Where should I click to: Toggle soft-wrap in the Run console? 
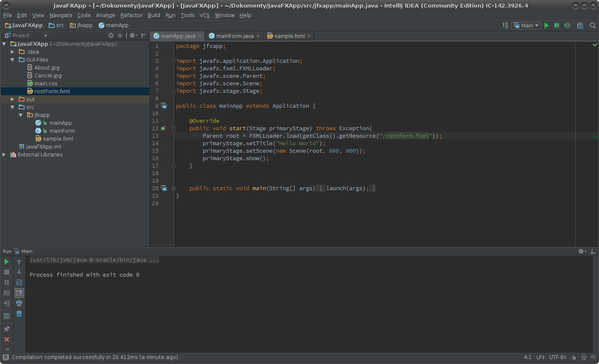point(19,282)
